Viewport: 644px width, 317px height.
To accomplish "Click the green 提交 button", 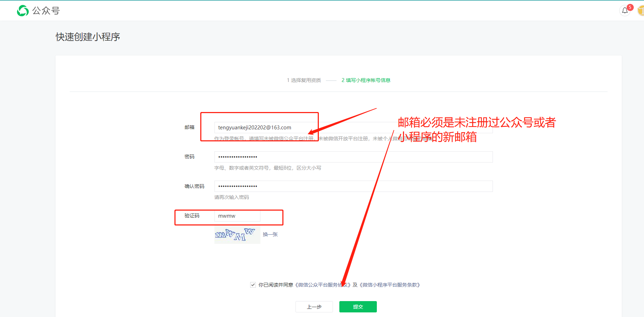I will [x=358, y=307].
